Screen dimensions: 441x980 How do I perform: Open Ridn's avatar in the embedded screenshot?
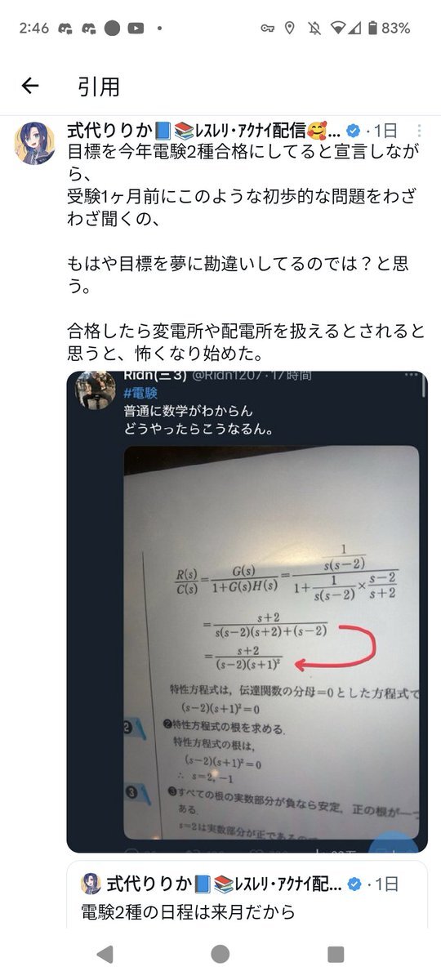pyautogui.click(x=93, y=391)
